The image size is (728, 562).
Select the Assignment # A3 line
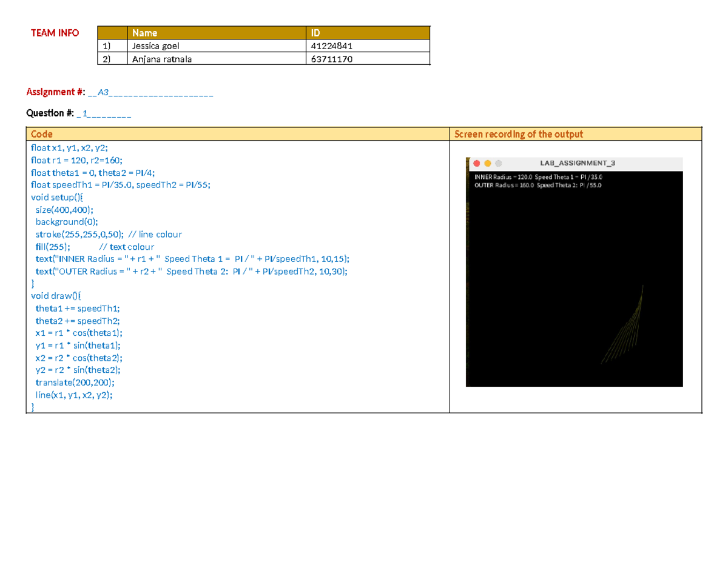coord(120,92)
